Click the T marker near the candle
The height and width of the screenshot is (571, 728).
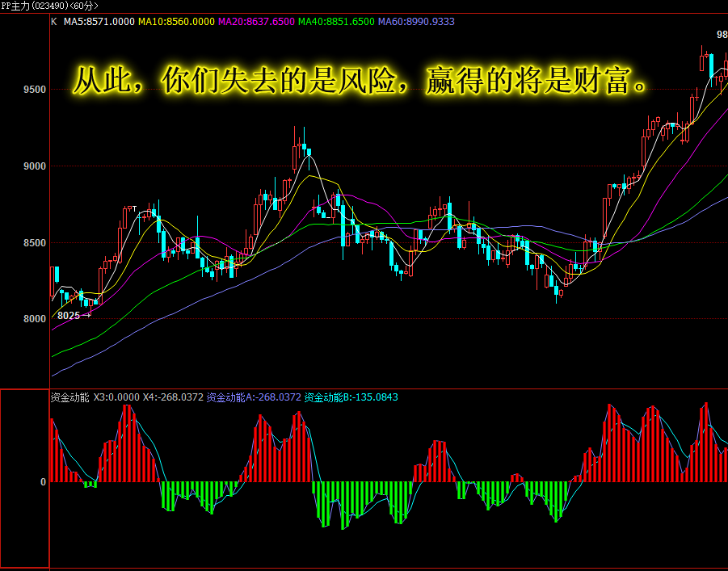pyautogui.click(x=135, y=209)
